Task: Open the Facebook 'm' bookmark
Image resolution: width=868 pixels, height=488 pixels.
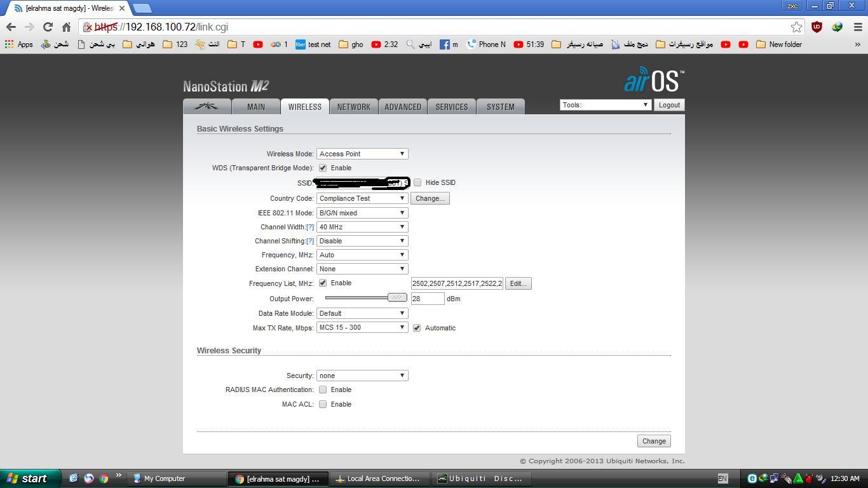Action: [449, 44]
